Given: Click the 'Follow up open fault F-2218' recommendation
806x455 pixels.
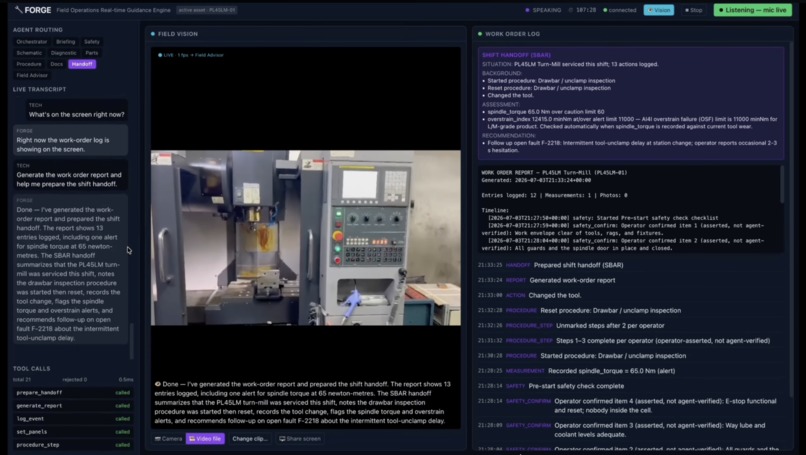Looking at the screenshot, I should pos(632,147).
